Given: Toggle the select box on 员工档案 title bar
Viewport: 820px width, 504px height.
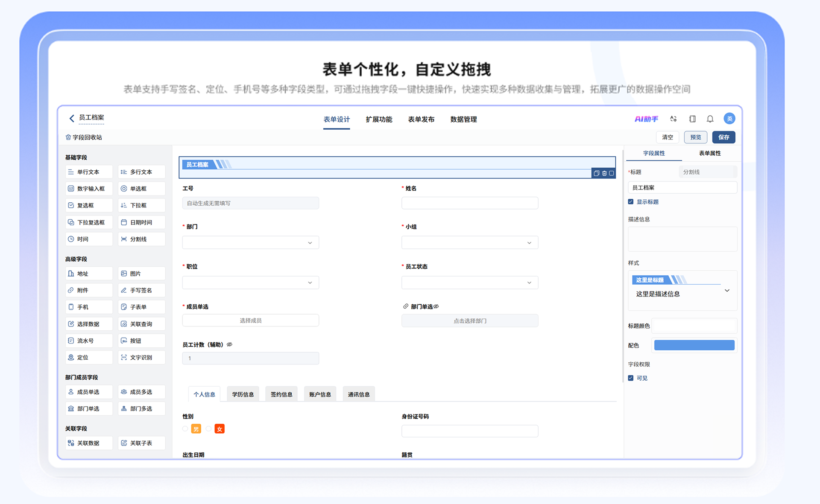Looking at the screenshot, I should pos(612,173).
